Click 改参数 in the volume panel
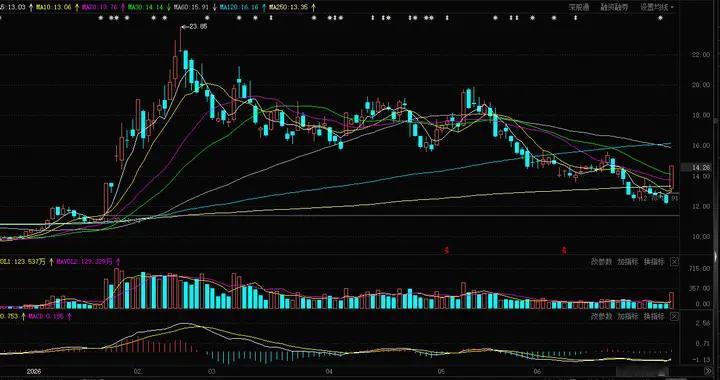 (602, 262)
